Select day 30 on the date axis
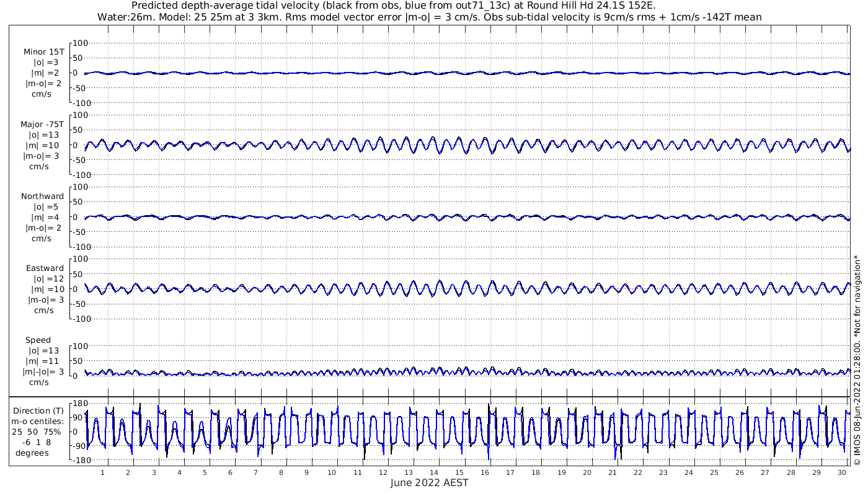Screen dimensions: 868x496 [x=842, y=473]
